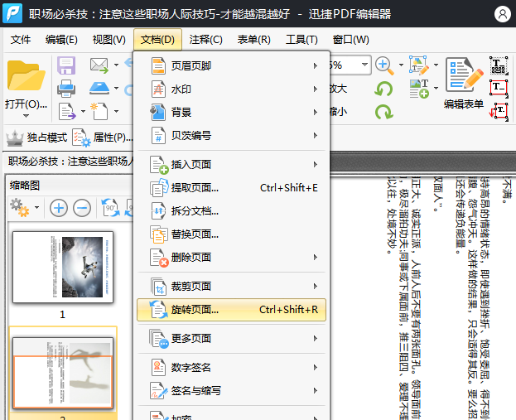
Task: Open the 表单(R) menu
Action: coord(254,40)
